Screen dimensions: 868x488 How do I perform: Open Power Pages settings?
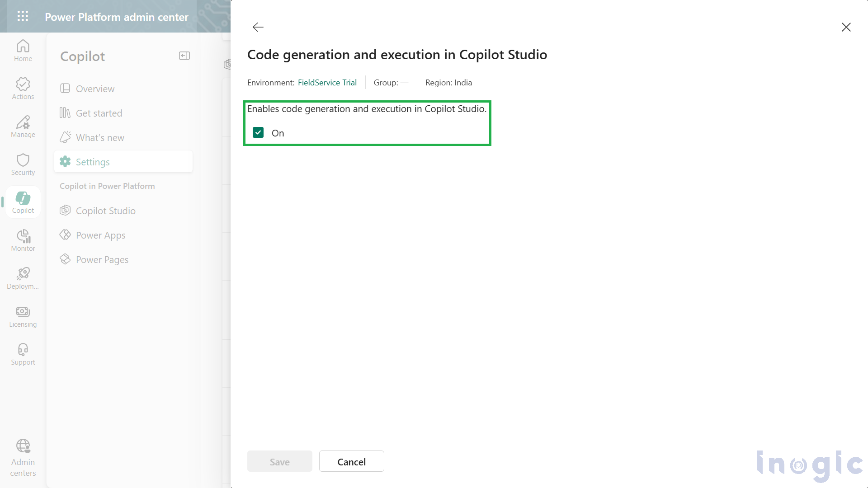(x=102, y=259)
